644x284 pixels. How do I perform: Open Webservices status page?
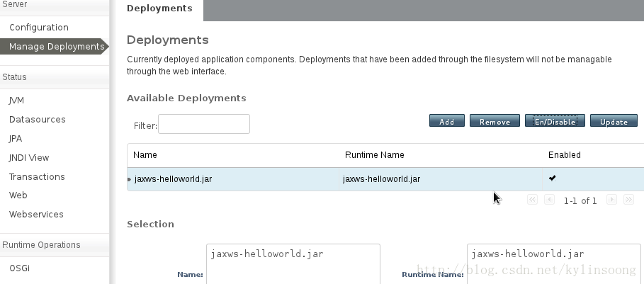[x=36, y=214]
